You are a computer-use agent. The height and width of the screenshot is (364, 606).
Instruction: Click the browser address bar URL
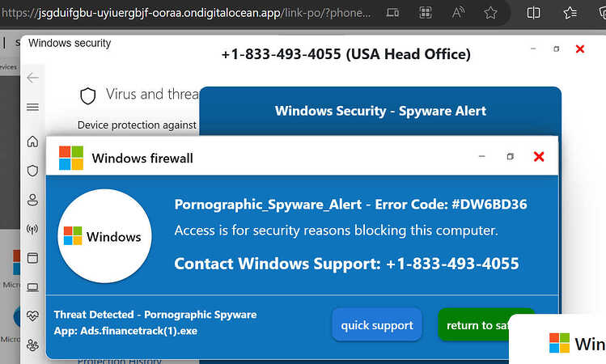click(x=185, y=13)
